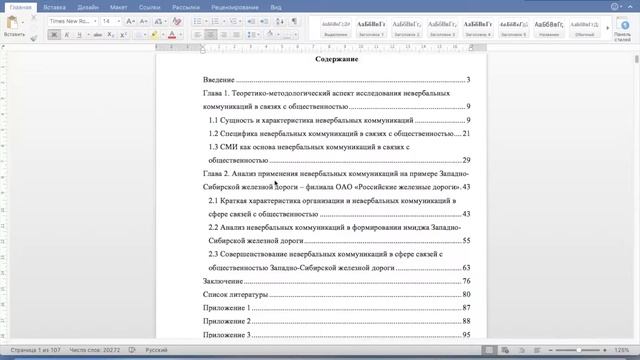Viewport: 640px width, 360px height.
Task: Toggle bold formatting
Action: (x=54, y=35)
